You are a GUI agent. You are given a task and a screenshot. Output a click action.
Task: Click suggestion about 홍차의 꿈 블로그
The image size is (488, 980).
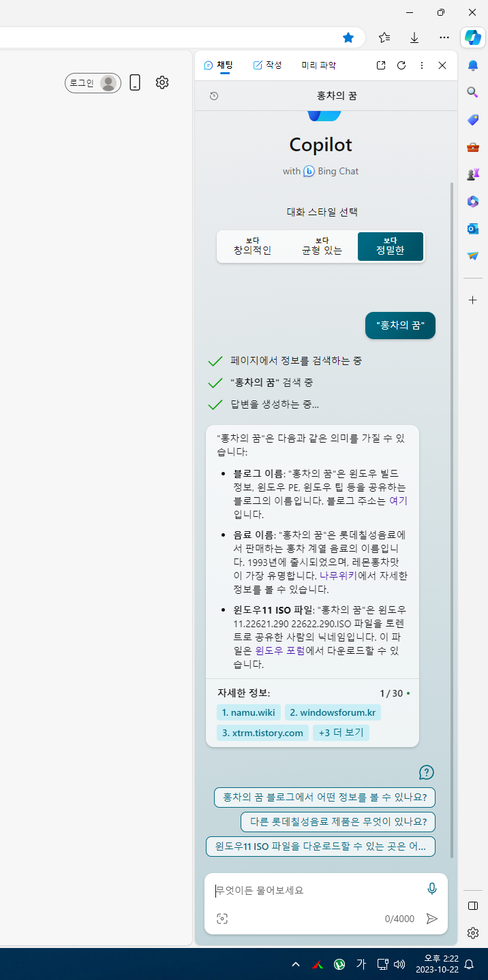click(x=324, y=797)
